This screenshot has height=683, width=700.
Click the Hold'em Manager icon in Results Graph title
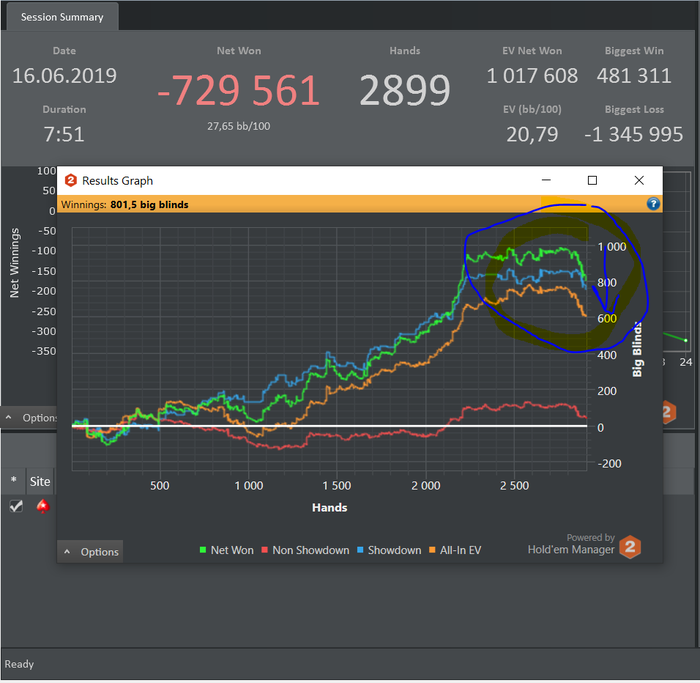pos(71,180)
